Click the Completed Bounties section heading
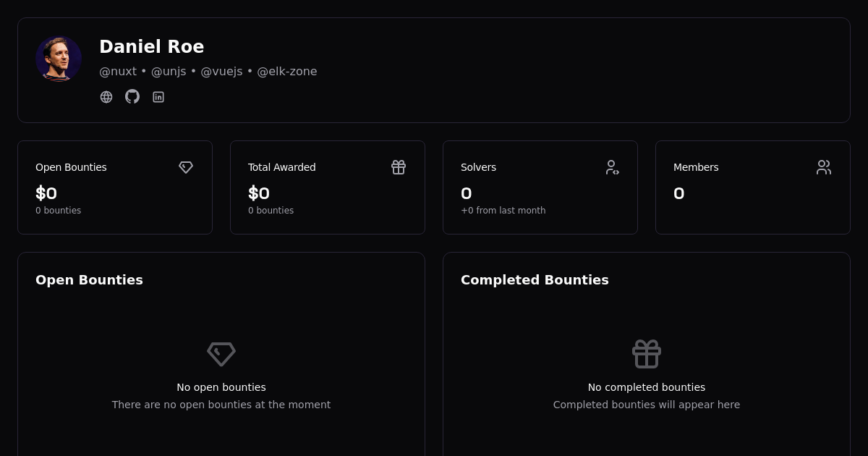This screenshot has height=456, width=868. (535, 280)
